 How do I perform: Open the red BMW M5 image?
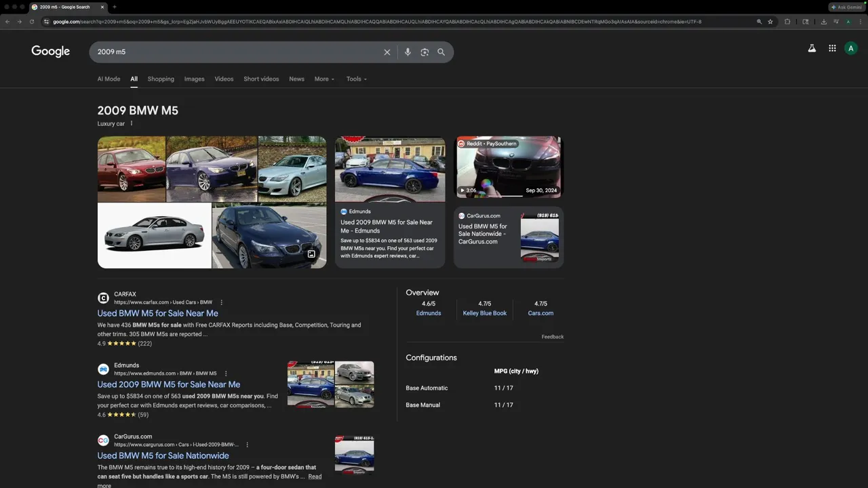point(132,169)
